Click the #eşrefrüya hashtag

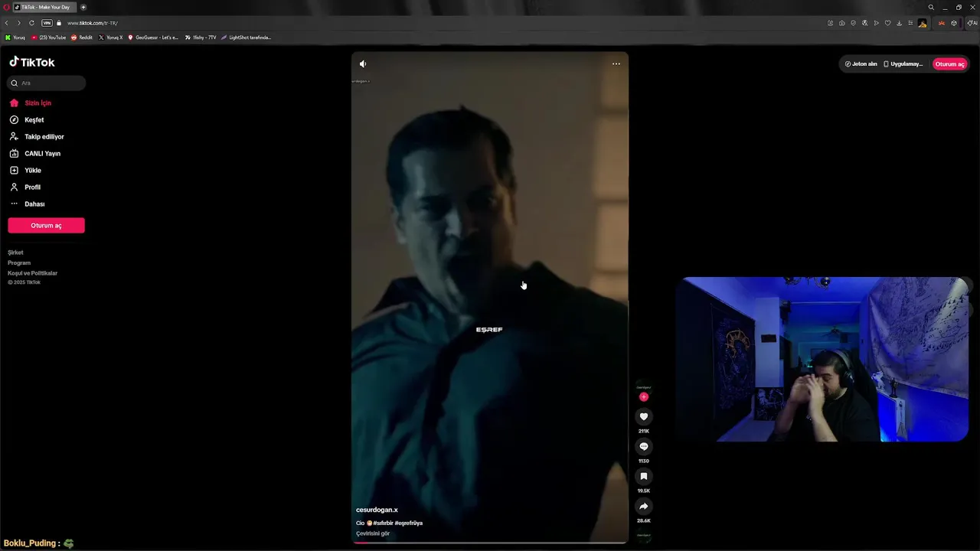coord(409,523)
